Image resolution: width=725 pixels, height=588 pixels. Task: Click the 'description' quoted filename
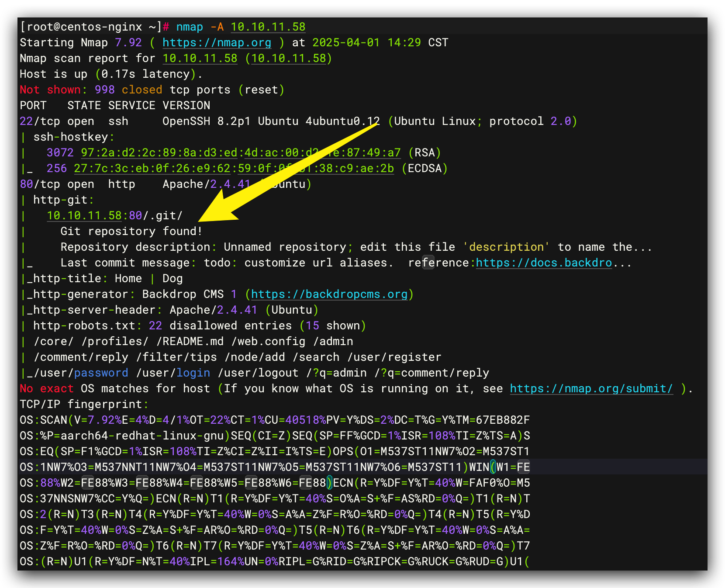click(506, 247)
